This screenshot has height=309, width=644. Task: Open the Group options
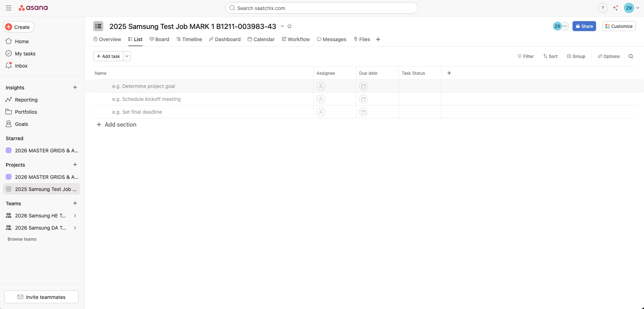point(576,56)
